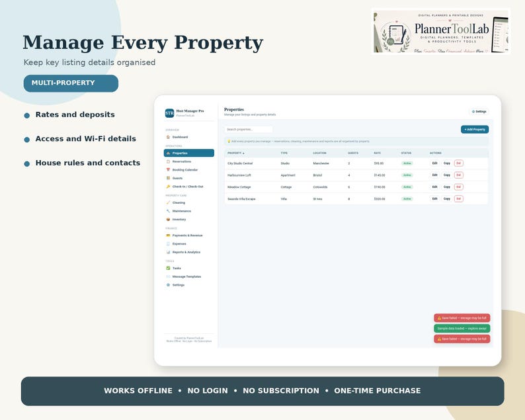Viewport: 525px width, 420px height.
Task: Open the Cleaning section
Action: (189, 202)
